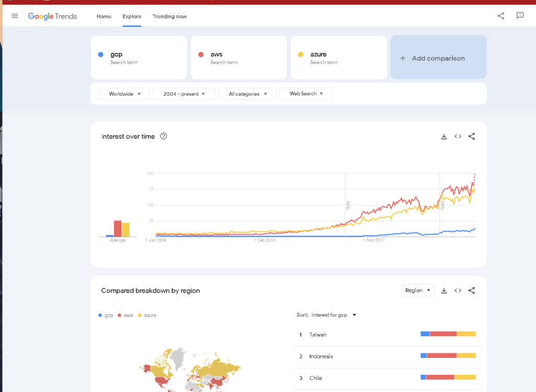Edit the aws search term card
The width and height of the screenshot is (536, 392).
click(x=239, y=58)
